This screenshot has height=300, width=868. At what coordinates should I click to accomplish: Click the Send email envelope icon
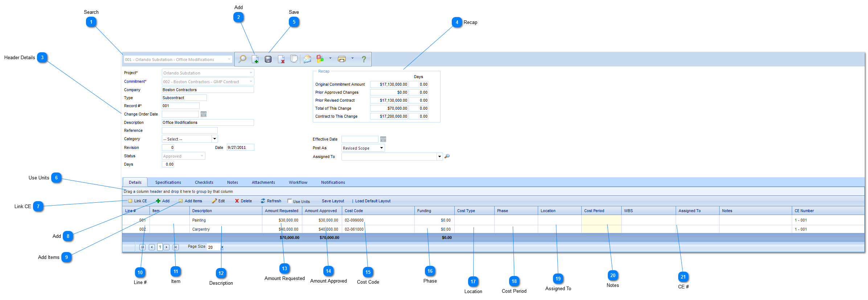307,59
